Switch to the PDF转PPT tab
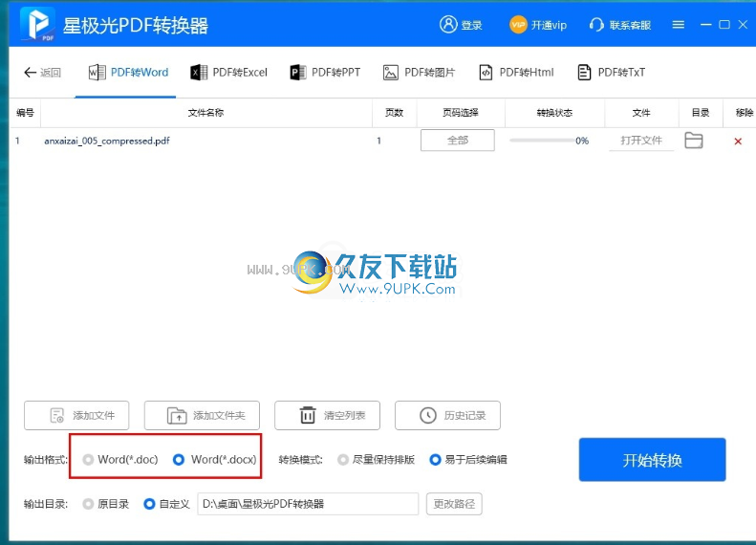Viewport: 756px width, 545px height. [325, 73]
